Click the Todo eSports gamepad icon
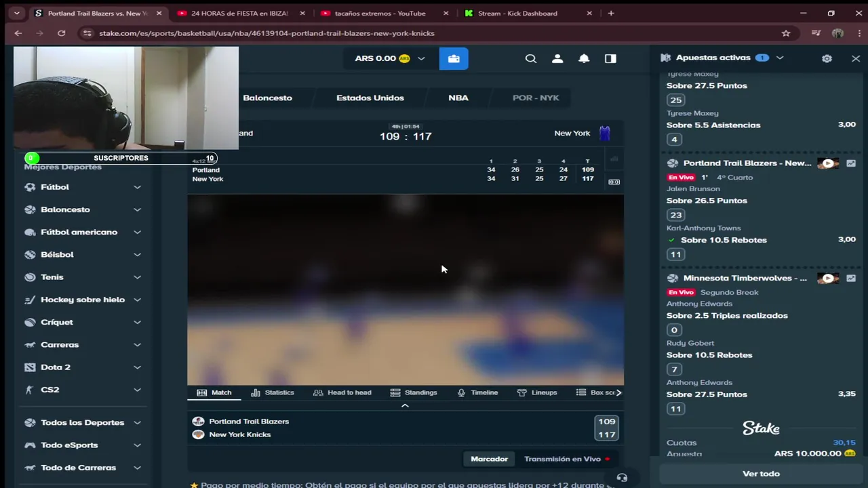 point(30,445)
